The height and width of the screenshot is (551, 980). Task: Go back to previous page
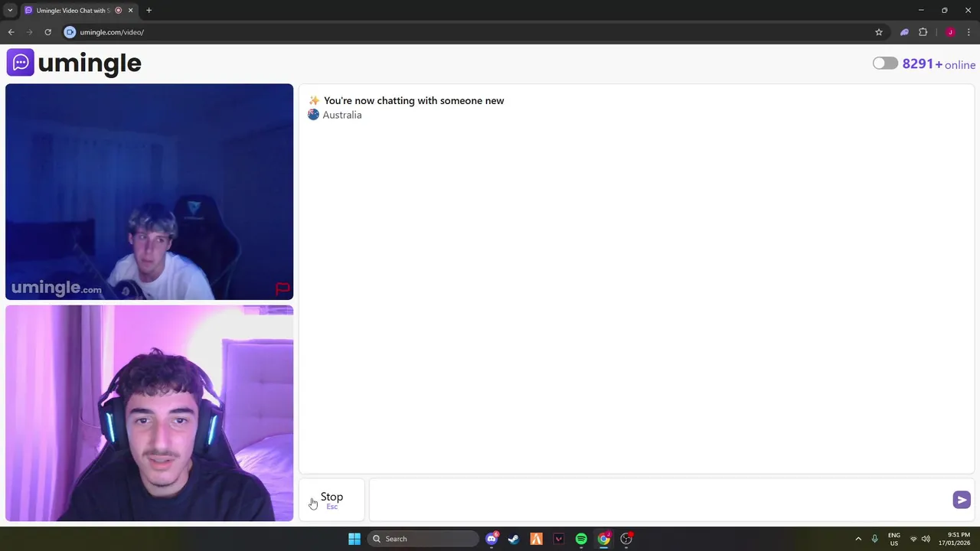click(x=11, y=32)
